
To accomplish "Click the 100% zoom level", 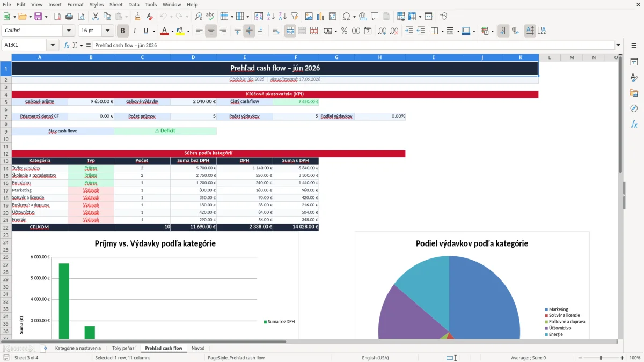I will tap(634, 358).
